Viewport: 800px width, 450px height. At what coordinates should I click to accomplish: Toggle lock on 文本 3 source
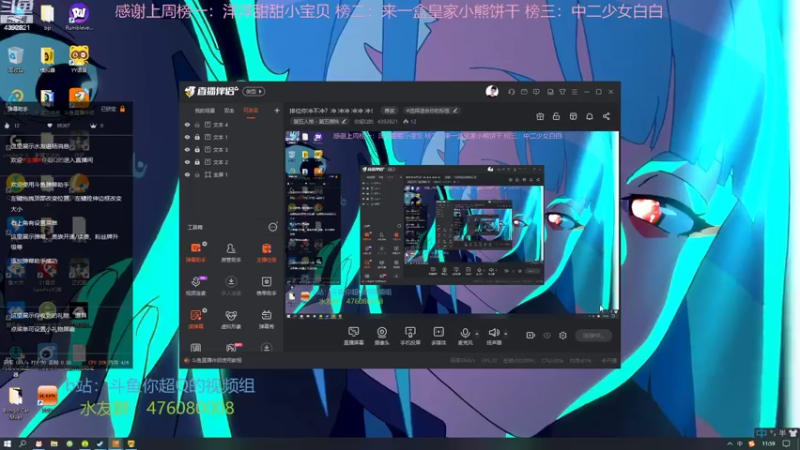coord(197,149)
